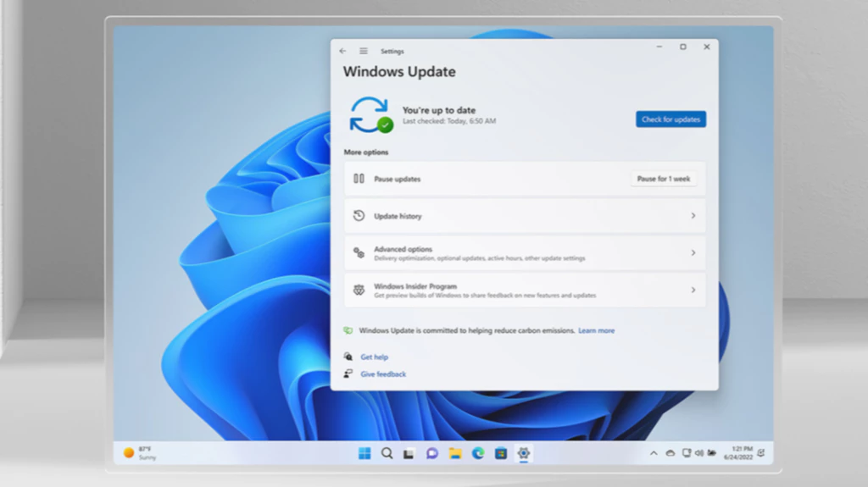868x487 pixels.
Task: Minimize the Settings window
Action: click(x=659, y=47)
